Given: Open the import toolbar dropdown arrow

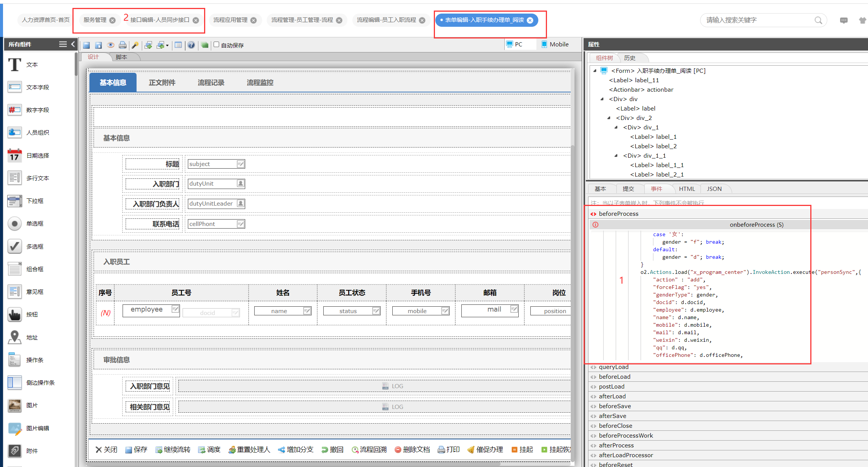Looking at the screenshot, I should 167,46.
